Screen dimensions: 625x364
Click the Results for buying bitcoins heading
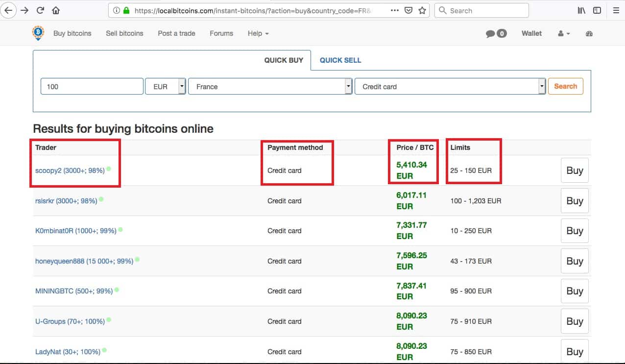point(123,129)
